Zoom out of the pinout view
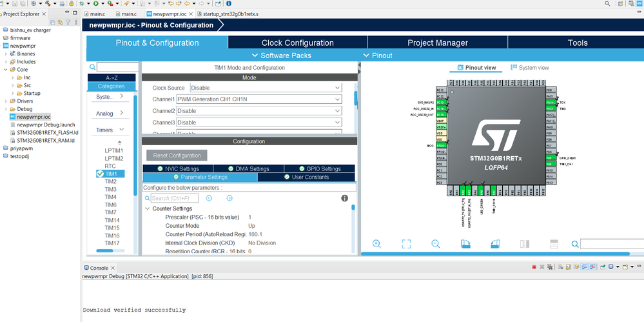This screenshot has width=644, height=322. coord(436,243)
